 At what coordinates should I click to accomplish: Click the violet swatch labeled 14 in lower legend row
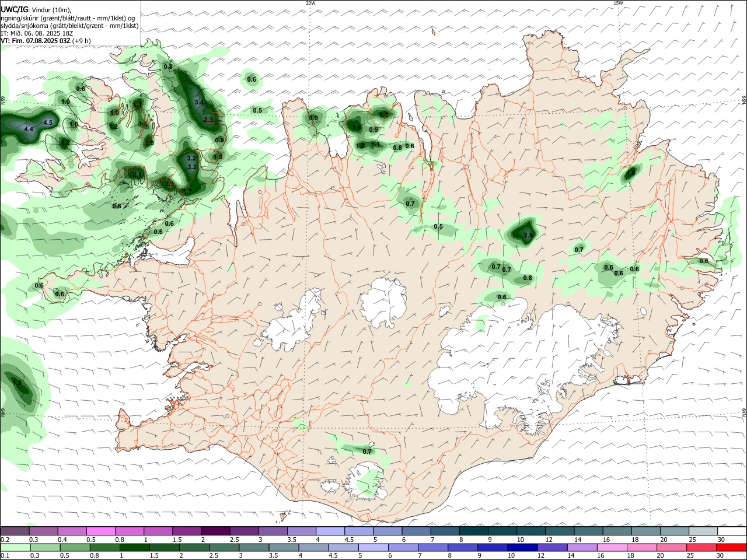[x=581, y=547]
